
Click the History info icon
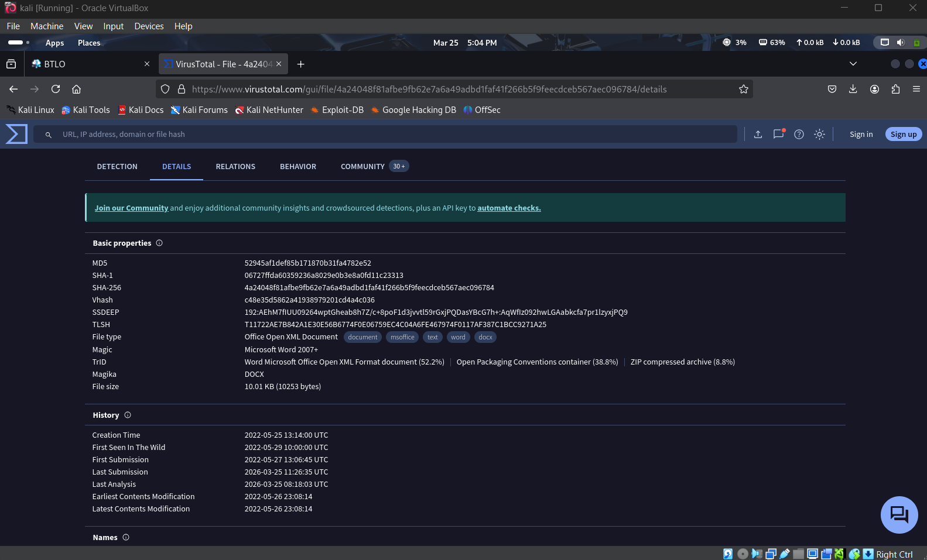(x=128, y=415)
